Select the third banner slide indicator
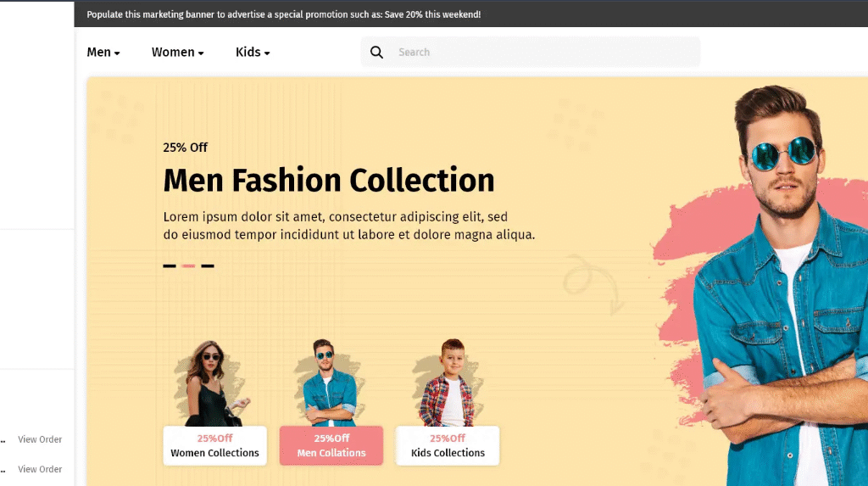This screenshot has width=868, height=486. click(x=208, y=266)
